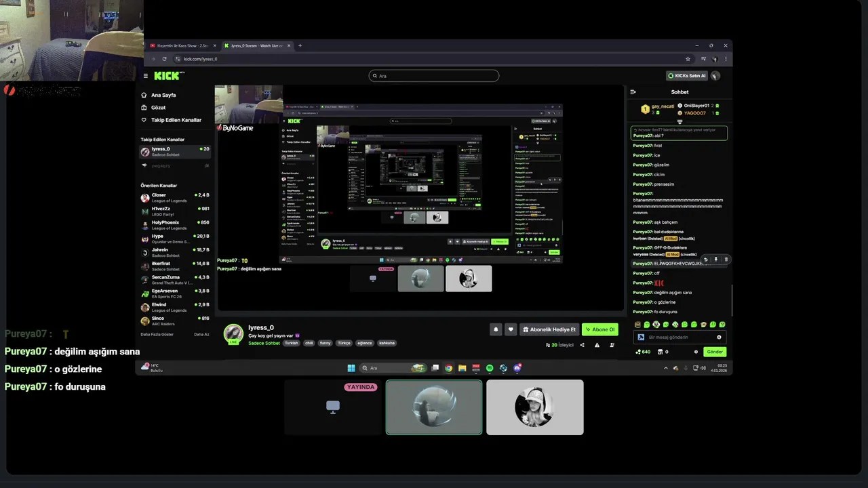Select the highlighted globe screen-share thumbnail
The image size is (868, 488).
434,407
